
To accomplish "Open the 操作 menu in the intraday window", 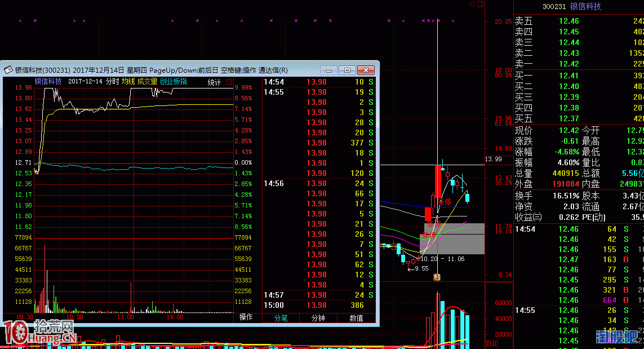I will 246,317.
